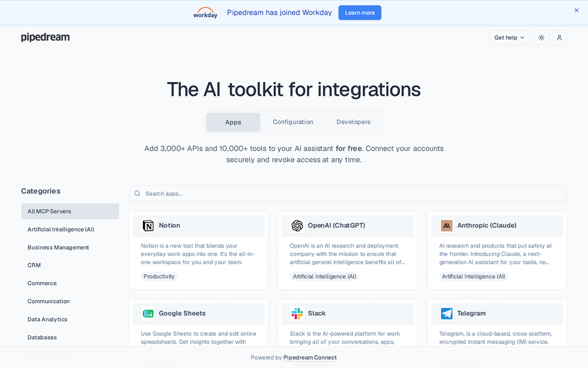Viewport: 588px width, 368px height.
Task: Select All MCP Servers category
Action: [70, 211]
